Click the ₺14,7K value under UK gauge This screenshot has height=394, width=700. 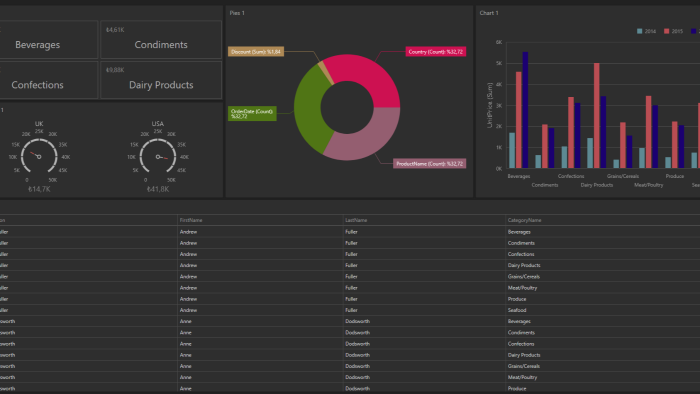click(x=39, y=189)
